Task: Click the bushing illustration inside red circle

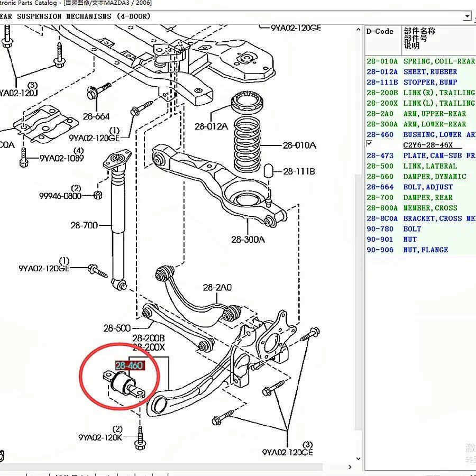Action: tap(125, 383)
